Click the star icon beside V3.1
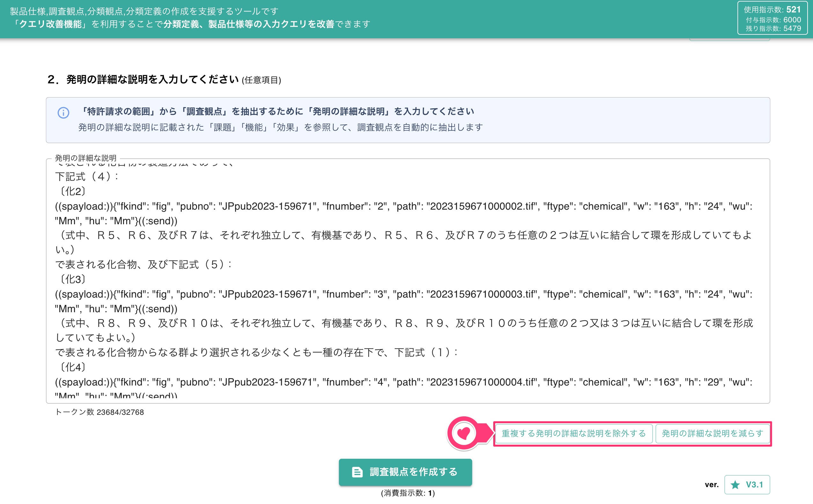813x504 pixels. click(x=735, y=485)
